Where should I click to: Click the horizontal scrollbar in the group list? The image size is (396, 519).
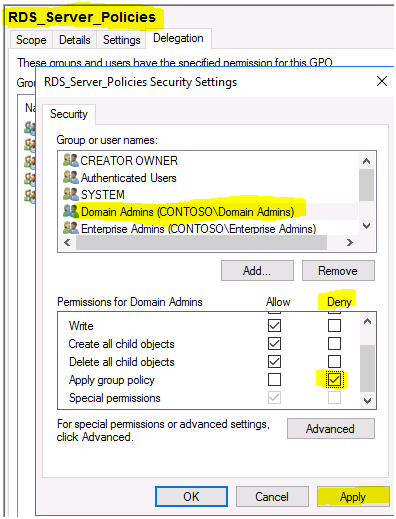click(x=201, y=242)
